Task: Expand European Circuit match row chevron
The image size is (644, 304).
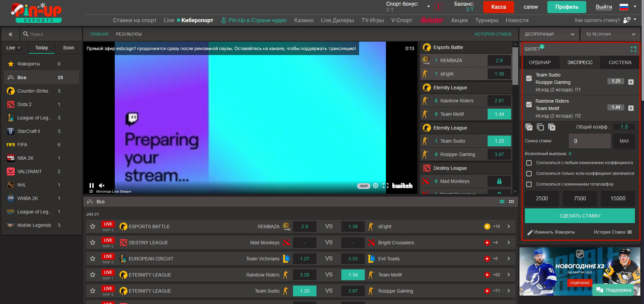Action: [x=509, y=259]
